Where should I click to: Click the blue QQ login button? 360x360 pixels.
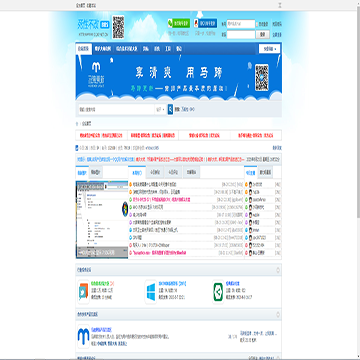pos(206,23)
